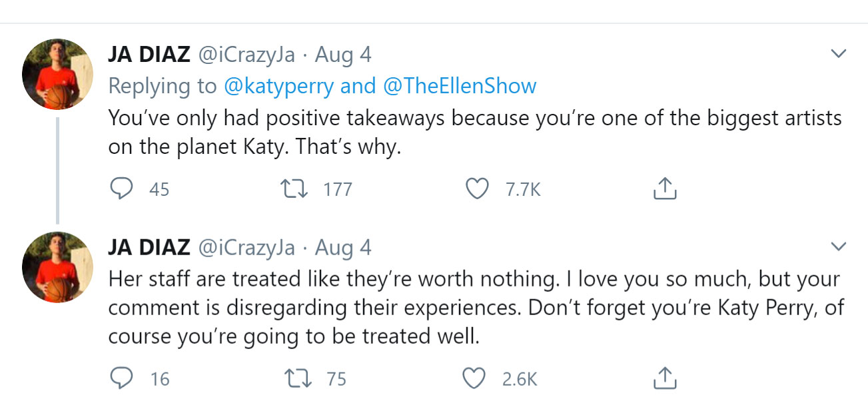The width and height of the screenshot is (868, 401).
Task: Like the first tweet with 7.7K likes
Action: pyautogui.click(x=477, y=190)
